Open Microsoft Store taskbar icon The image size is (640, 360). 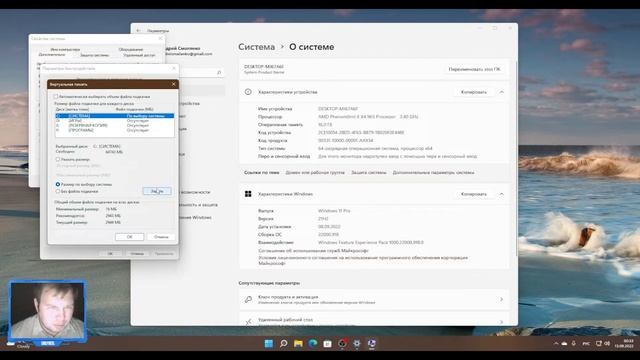coord(327,344)
